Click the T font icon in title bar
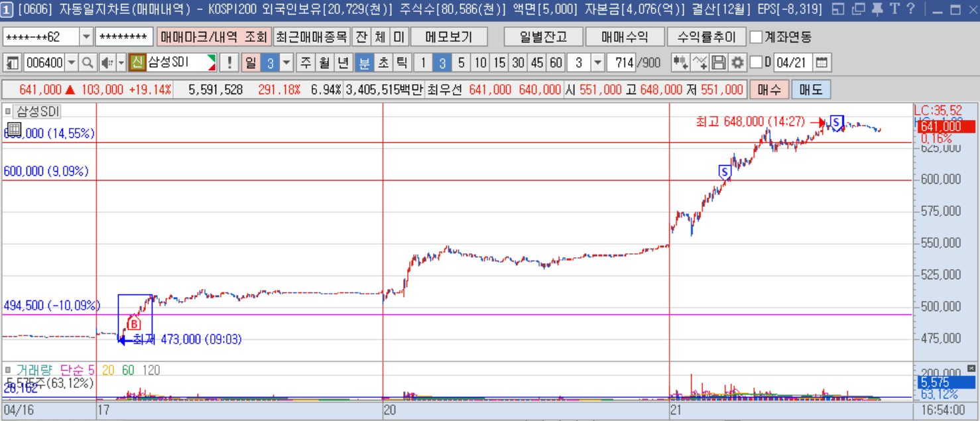The width and height of the screenshot is (980, 421). pos(894,9)
